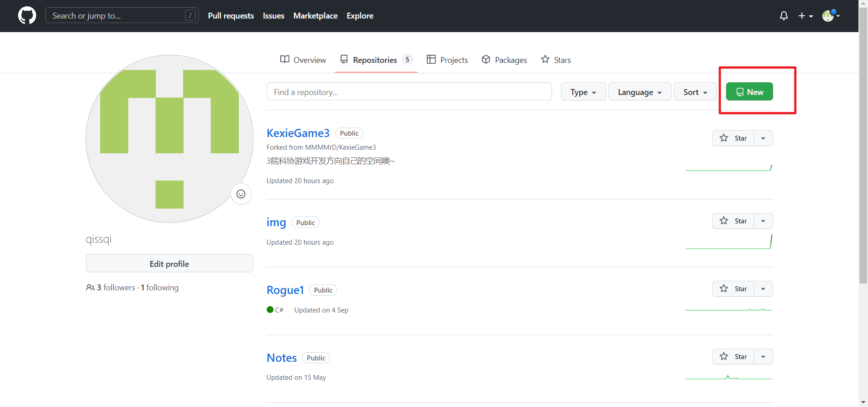Image resolution: width=868 pixels, height=407 pixels.
Task: Click the KexieGame3 activity sparkline
Action: [x=729, y=168]
